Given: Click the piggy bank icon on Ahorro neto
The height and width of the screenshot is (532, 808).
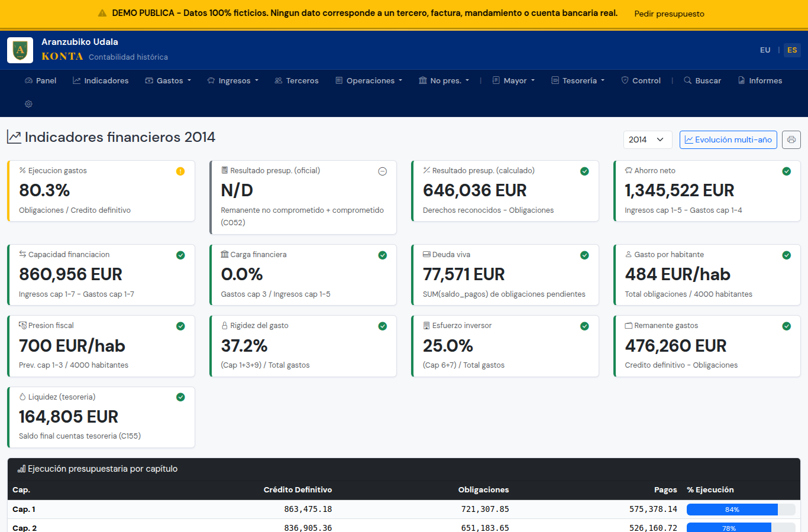Looking at the screenshot, I should pos(629,171).
